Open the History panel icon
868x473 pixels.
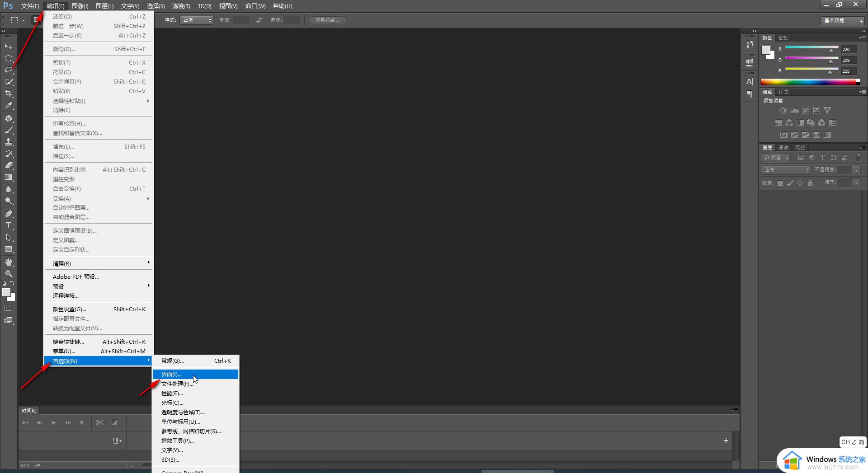click(750, 44)
